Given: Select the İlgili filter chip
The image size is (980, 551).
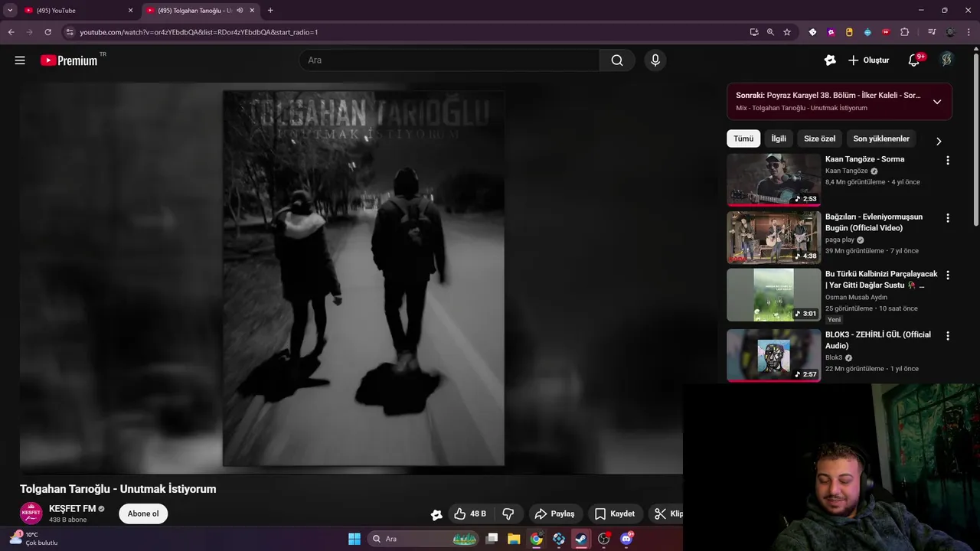Looking at the screenshot, I should 779,139.
